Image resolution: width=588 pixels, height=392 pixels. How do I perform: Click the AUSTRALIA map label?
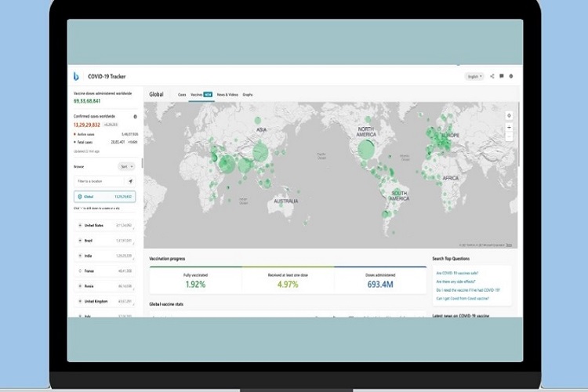pos(285,201)
